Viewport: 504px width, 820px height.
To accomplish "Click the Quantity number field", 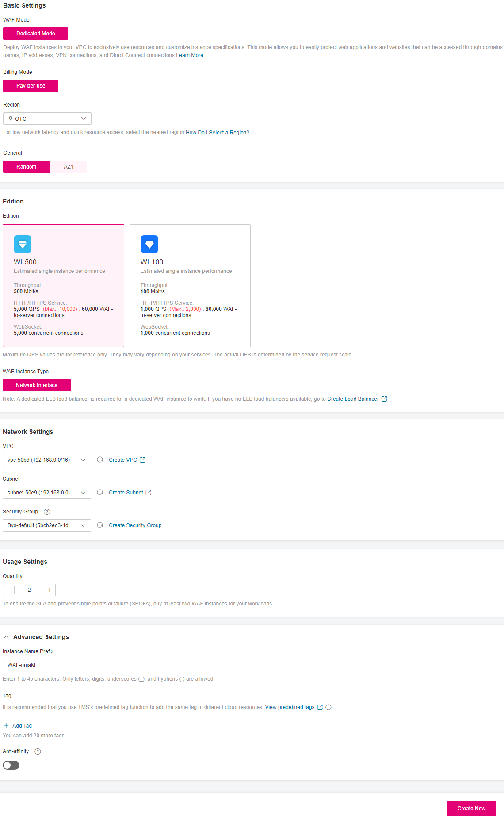I will click(29, 590).
